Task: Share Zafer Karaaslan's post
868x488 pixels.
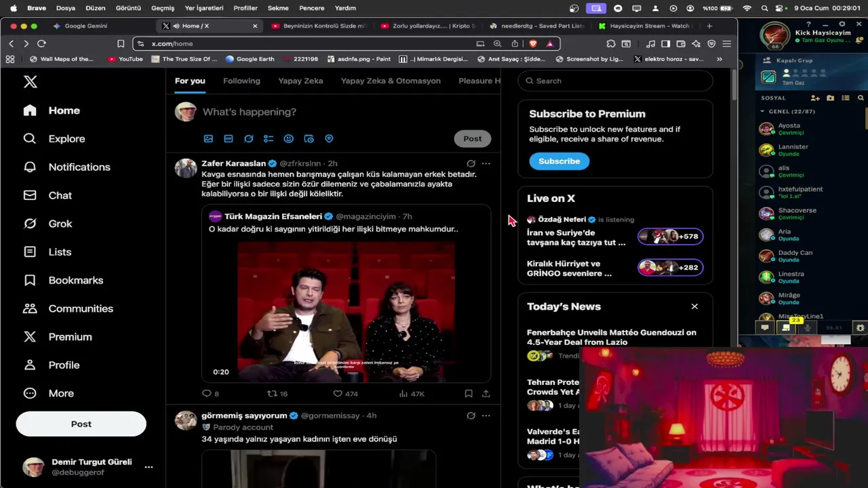Action: (x=486, y=394)
